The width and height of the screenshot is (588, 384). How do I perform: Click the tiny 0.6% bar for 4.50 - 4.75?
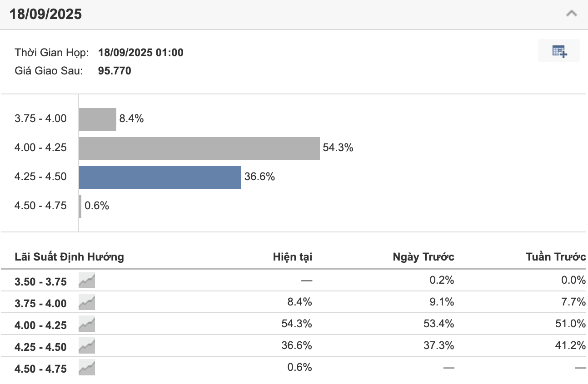click(x=80, y=206)
